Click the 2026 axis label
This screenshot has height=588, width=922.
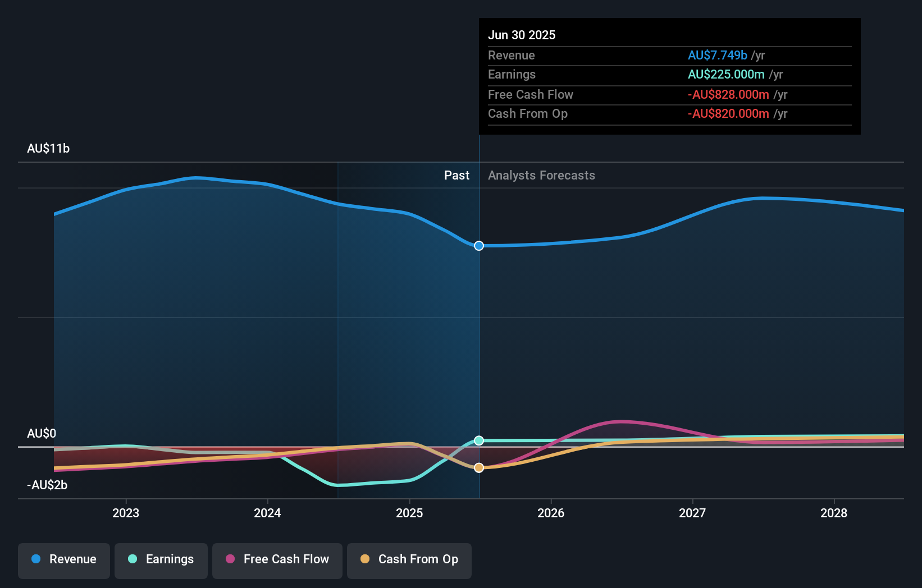coord(551,513)
